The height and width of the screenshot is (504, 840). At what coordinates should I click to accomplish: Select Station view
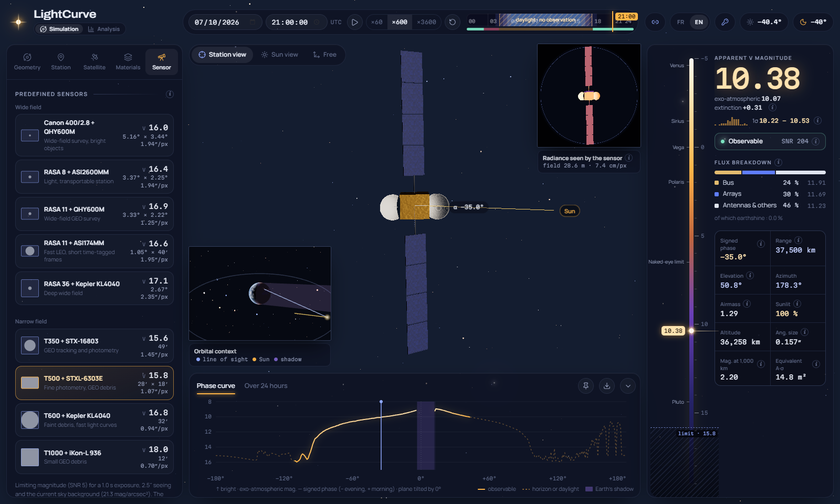pos(222,55)
